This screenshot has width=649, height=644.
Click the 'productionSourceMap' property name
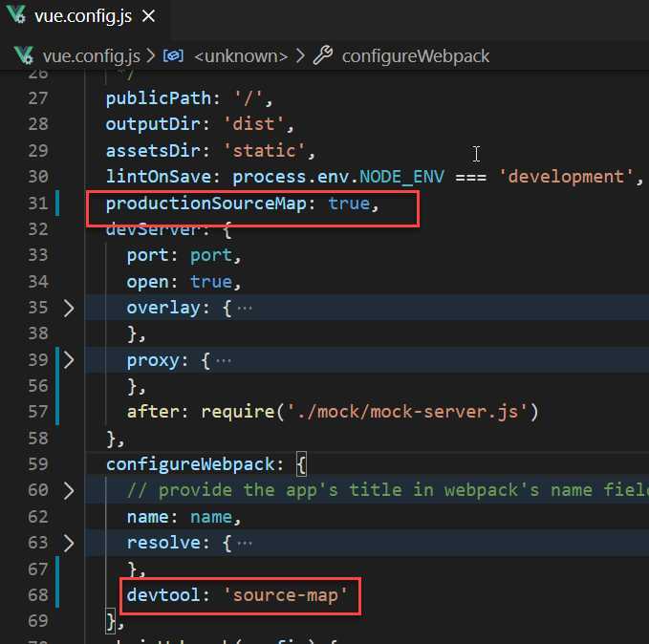(x=206, y=204)
